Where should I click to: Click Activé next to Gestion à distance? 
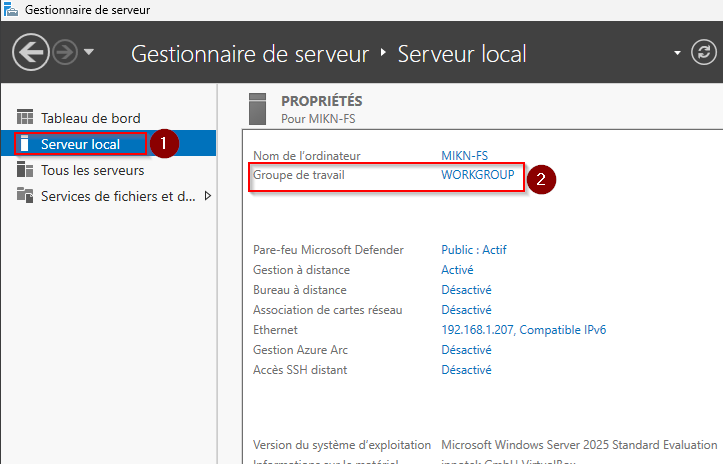click(x=457, y=270)
